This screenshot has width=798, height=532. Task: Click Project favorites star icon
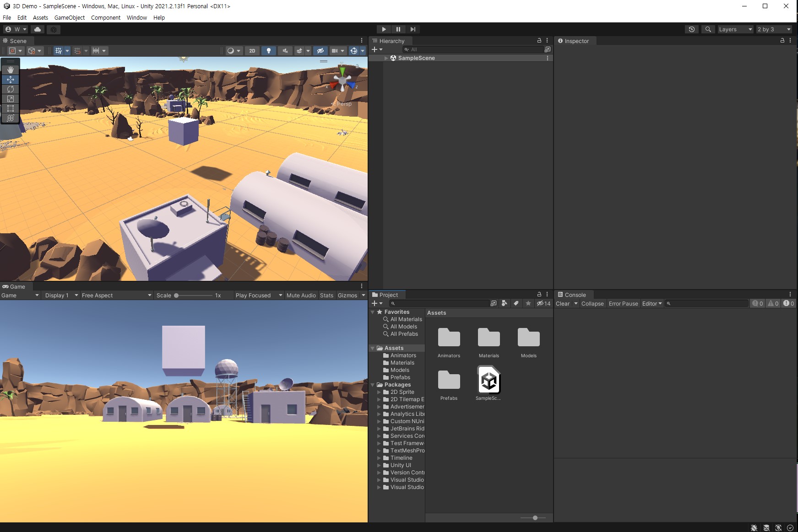(528, 303)
